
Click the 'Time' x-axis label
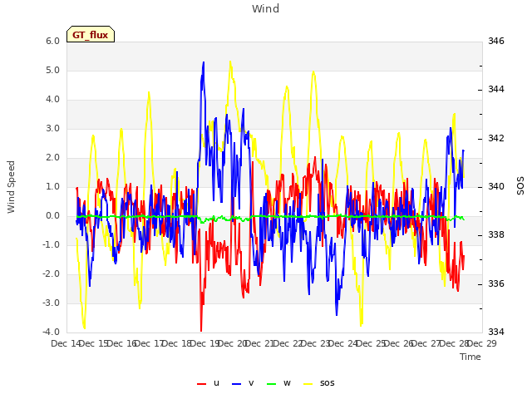point(470,357)
